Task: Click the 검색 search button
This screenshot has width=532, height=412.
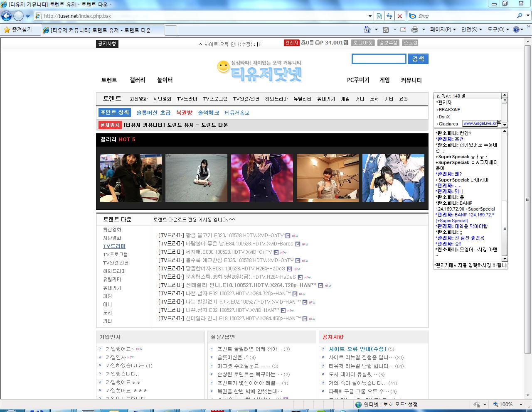Action: [418, 59]
